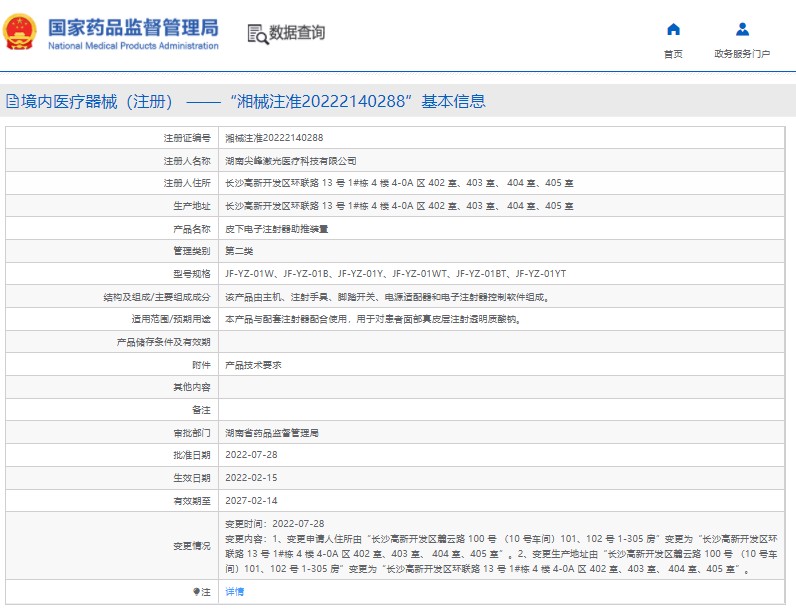
Task: Click the 适用范围/预期用途 label
Action: [x=171, y=319]
